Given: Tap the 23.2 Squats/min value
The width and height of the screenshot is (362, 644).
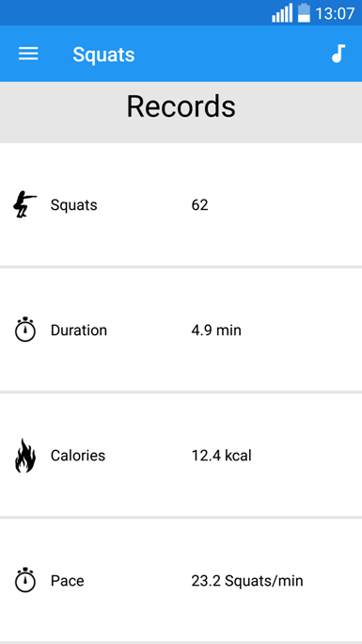Looking at the screenshot, I should [247, 580].
